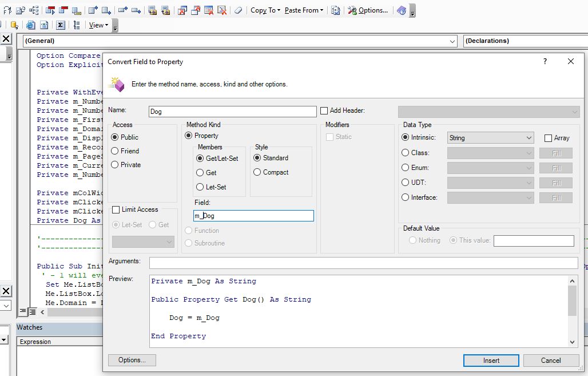Pick Compact style radio button
This screenshot has height=376, width=588.
[257, 172]
